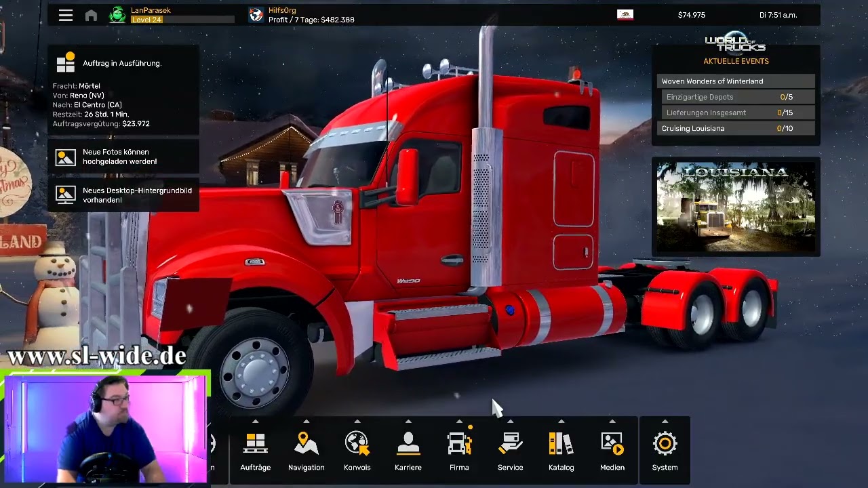This screenshot has height=488, width=868.
Task: Select the Firma menu label
Action: (459, 468)
